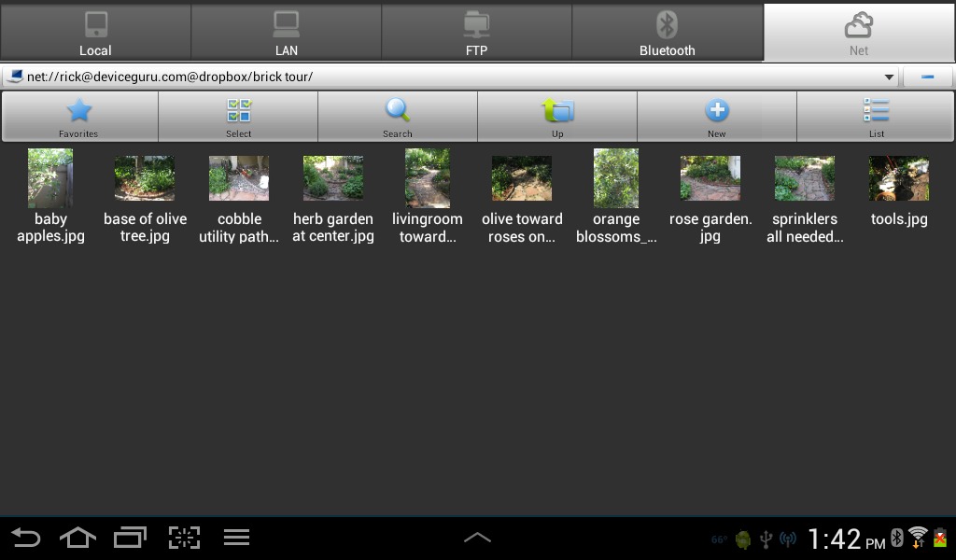Open sprinklers all needed image thumbnail
Screen dimensions: 956x560
pyautogui.click(x=805, y=178)
